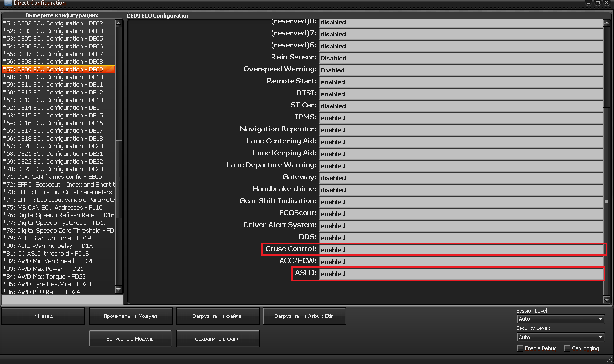614x364 pixels.
Task: Select 'CC ASLD threshold - FD1B' entry
Action: pos(53,253)
